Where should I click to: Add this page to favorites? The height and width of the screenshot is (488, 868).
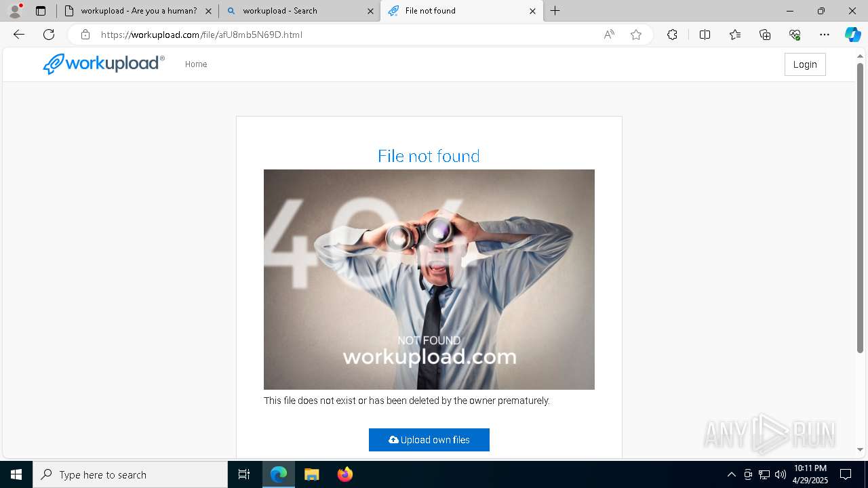click(636, 35)
